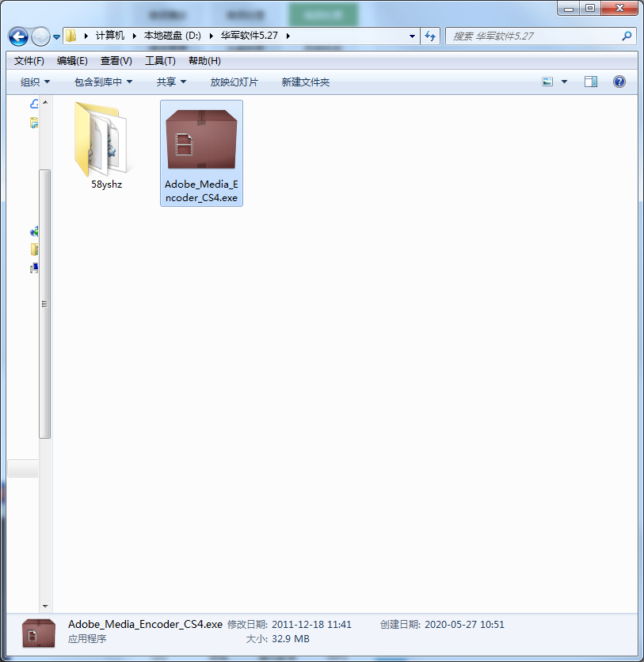This screenshot has height=662, width=644.
Task: Open the 编辑(E) menu
Action: pos(72,61)
